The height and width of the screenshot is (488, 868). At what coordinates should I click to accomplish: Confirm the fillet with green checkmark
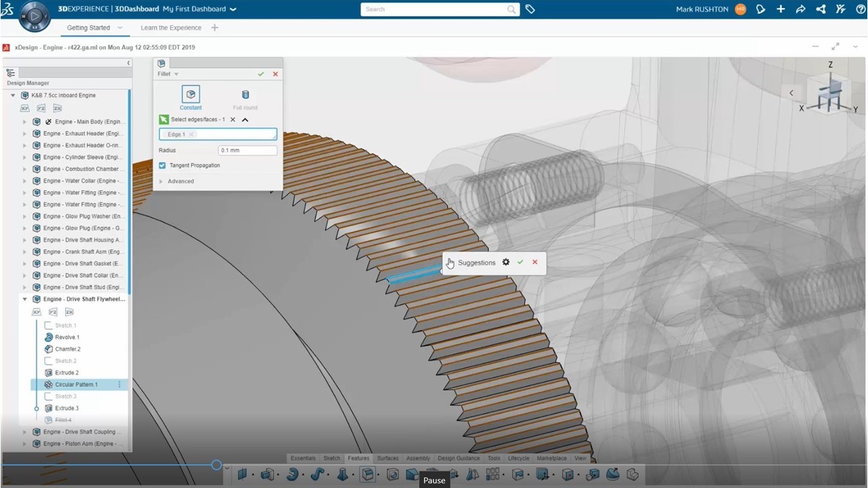(261, 74)
